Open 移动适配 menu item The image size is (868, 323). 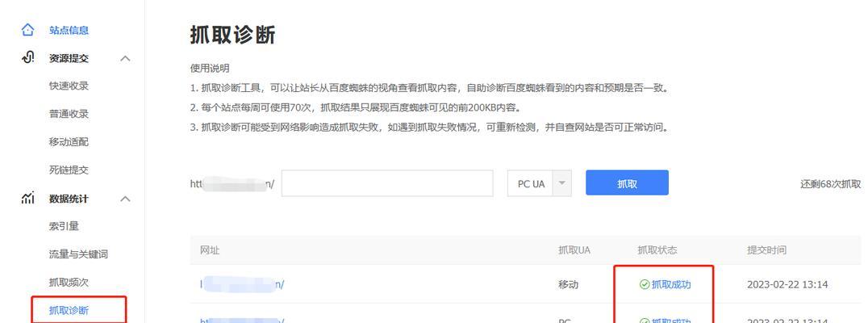coord(69,142)
